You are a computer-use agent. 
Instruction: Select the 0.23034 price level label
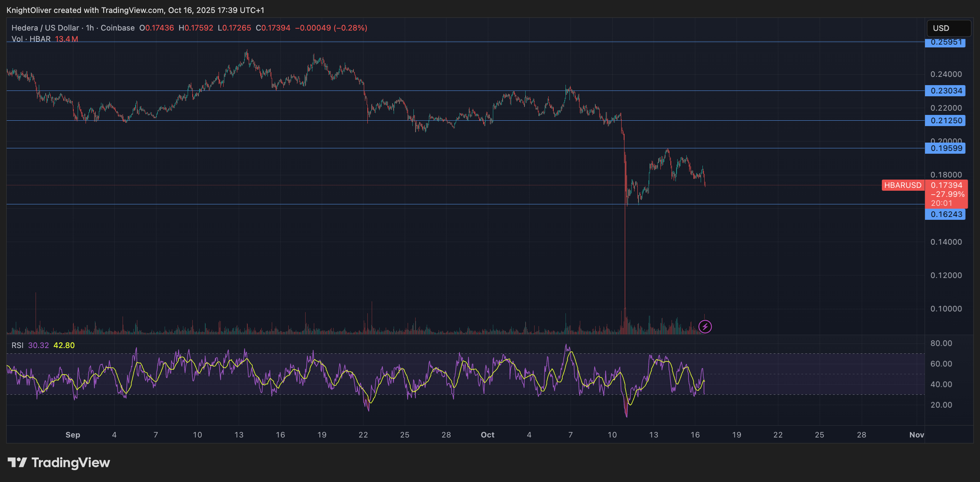[945, 91]
